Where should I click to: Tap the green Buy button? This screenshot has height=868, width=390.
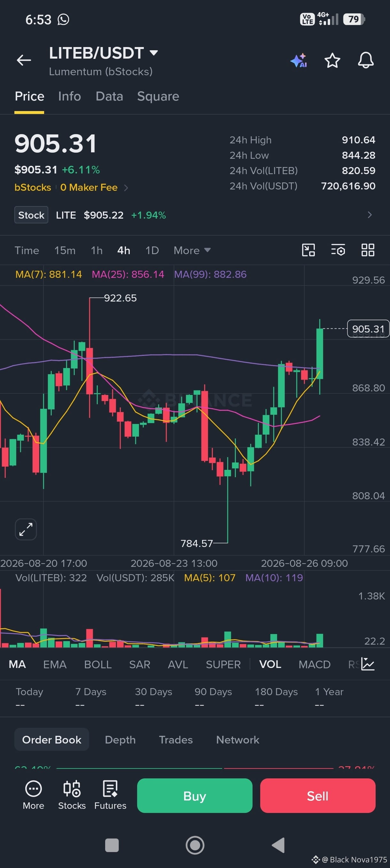click(x=194, y=796)
